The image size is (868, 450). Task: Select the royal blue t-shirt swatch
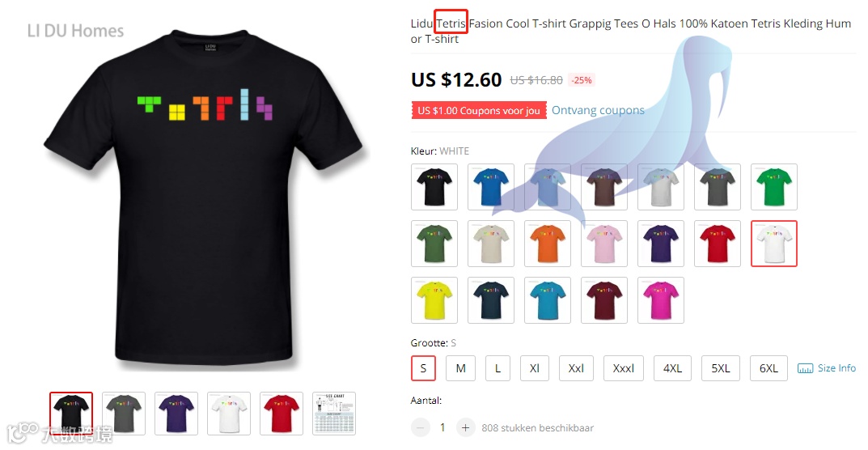[491, 187]
